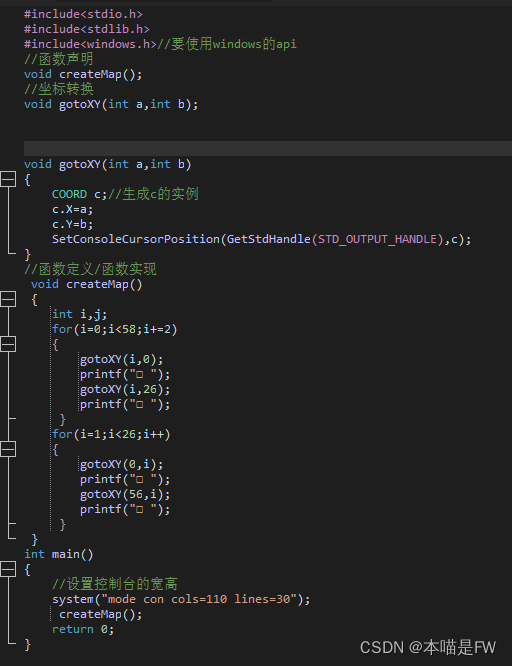Click the 'void createMap();' declaration line
512x666 pixels.
pyautogui.click(x=83, y=74)
